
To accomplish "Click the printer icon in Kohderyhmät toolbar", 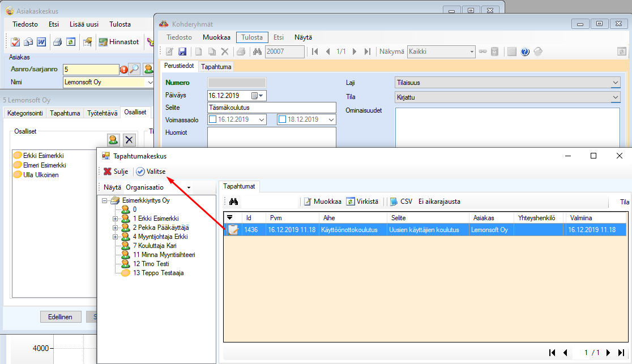I will pos(241,52).
